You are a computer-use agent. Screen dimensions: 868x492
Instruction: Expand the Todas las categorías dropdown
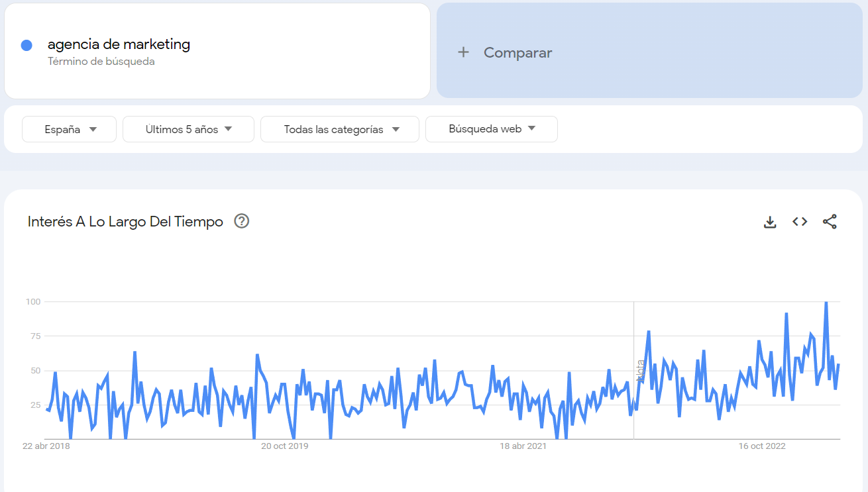click(x=340, y=129)
